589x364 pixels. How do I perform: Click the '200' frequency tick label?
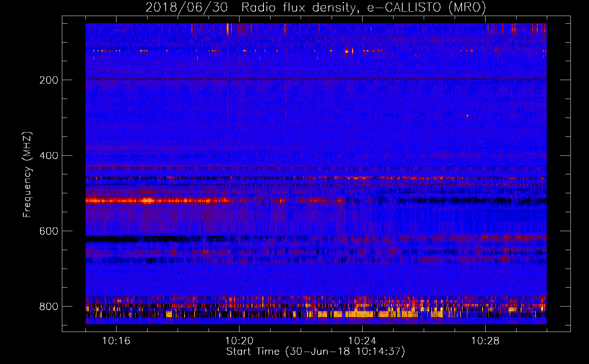49,80
